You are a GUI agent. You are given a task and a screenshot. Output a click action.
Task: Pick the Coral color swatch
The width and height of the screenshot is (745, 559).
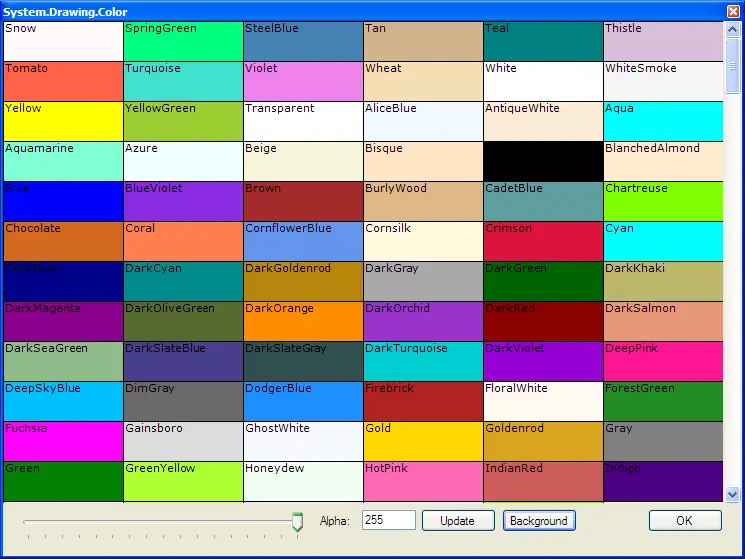click(x=183, y=241)
